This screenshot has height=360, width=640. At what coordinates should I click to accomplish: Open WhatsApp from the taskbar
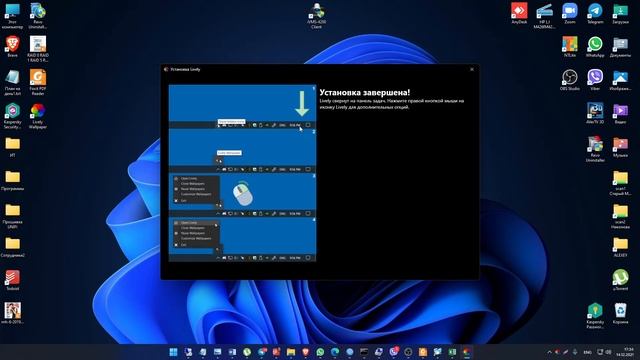coord(320,352)
